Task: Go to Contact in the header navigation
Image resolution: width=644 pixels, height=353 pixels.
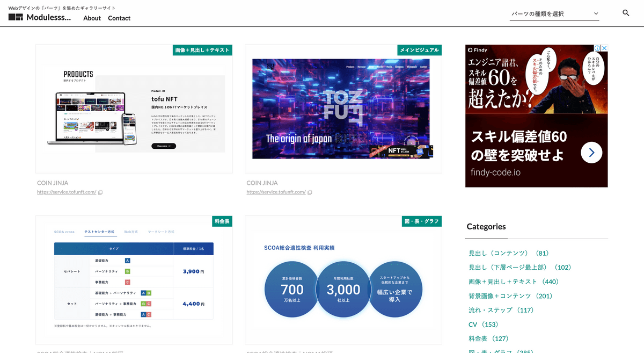Action: click(119, 18)
